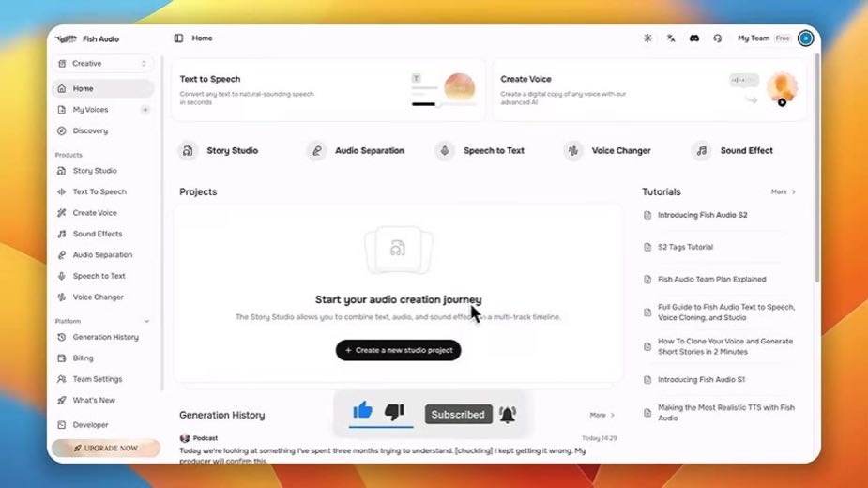868x488 pixels.
Task: Click the main page vertical scrollbar
Action: (817, 168)
